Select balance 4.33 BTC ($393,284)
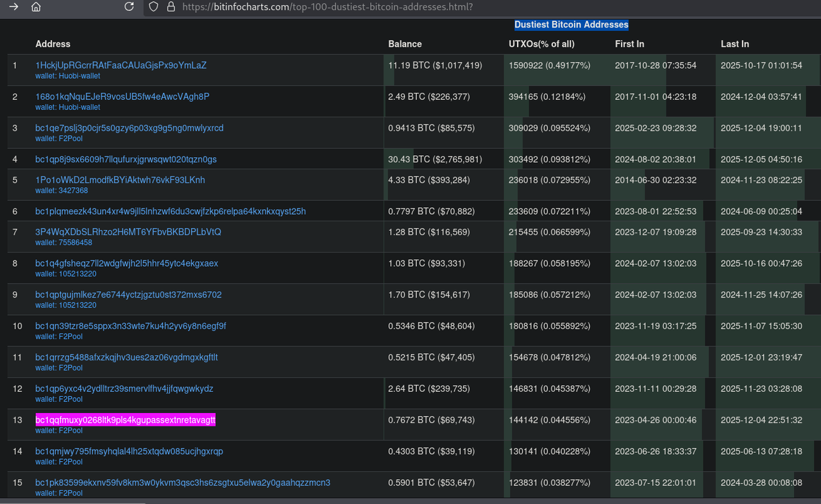Image resolution: width=821 pixels, height=504 pixels. (x=429, y=180)
